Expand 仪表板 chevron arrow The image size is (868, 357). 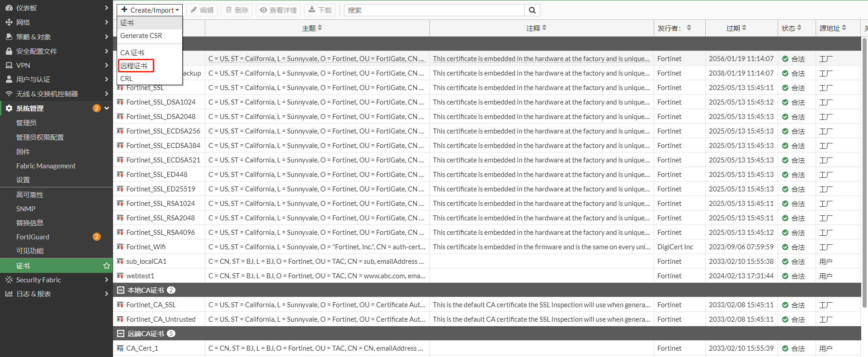tap(107, 8)
